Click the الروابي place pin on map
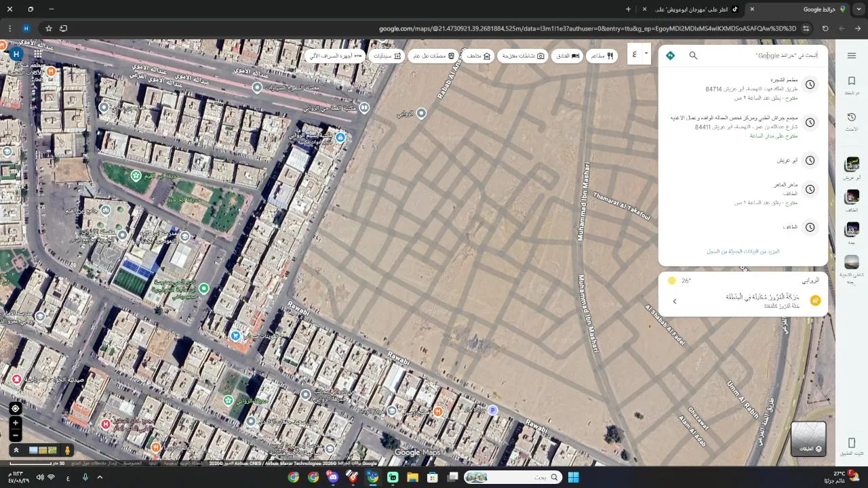This screenshot has width=868, height=488. click(x=421, y=113)
